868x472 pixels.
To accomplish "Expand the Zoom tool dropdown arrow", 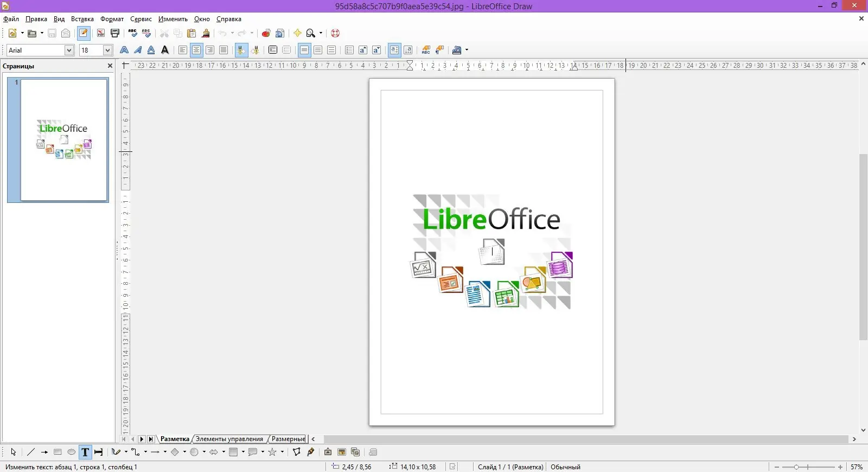I will 321,33.
